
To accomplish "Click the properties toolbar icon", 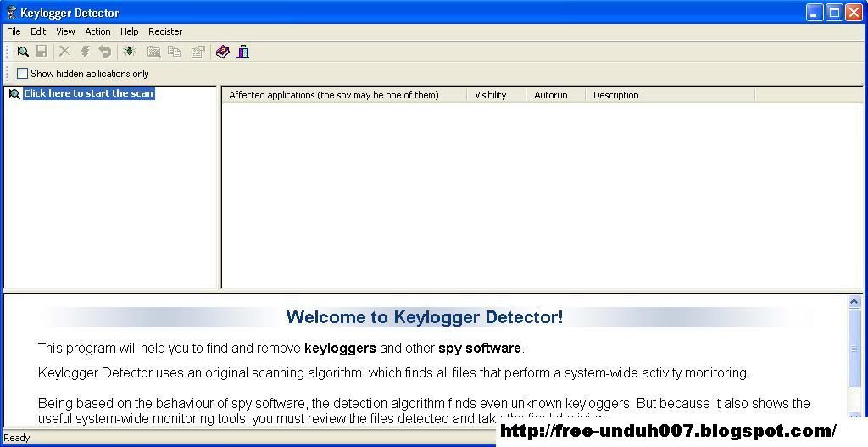I will [x=198, y=52].
